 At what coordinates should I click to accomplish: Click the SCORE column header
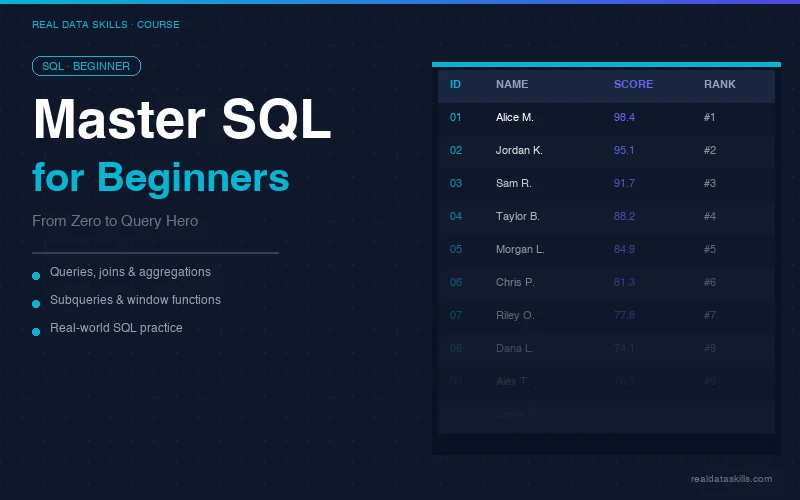click(633, 85)
